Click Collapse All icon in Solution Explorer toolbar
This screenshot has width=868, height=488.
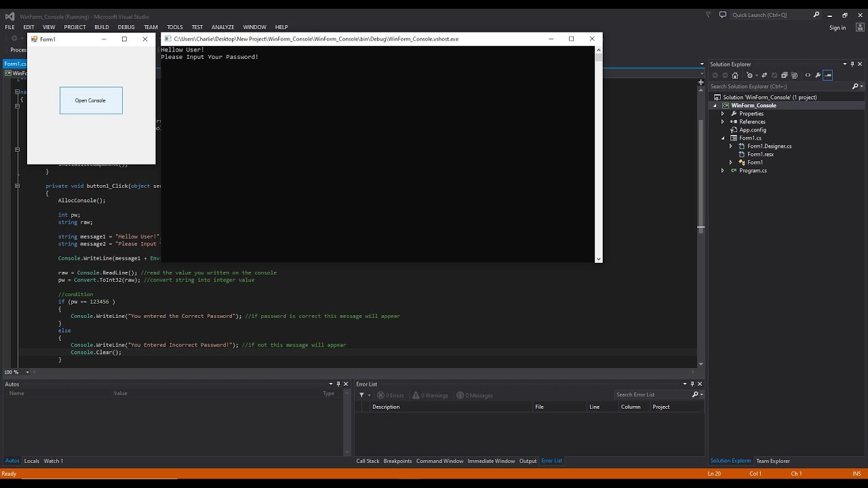[x=785, y=75]
